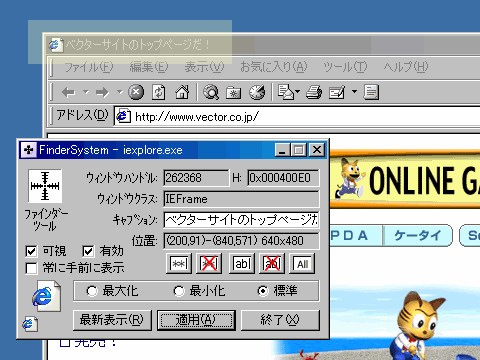Minimize the FinderSystem window

tap(282, 150)
